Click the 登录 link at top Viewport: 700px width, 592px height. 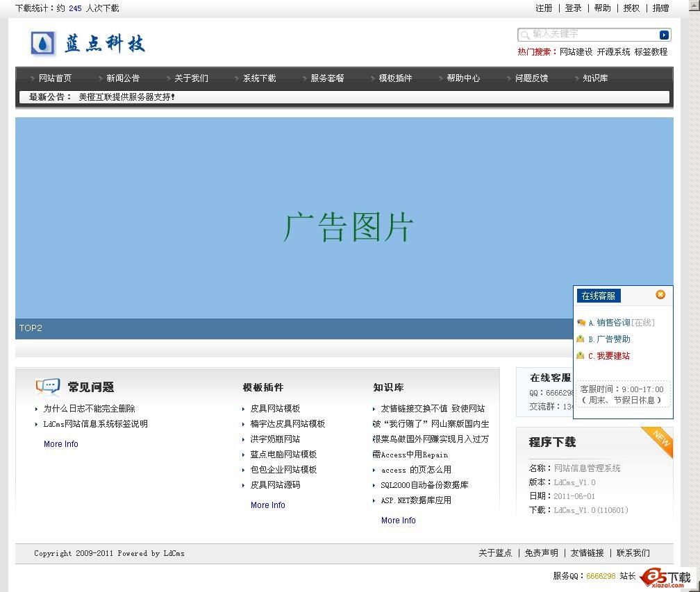pyautogui.click(x=573, y=8)
